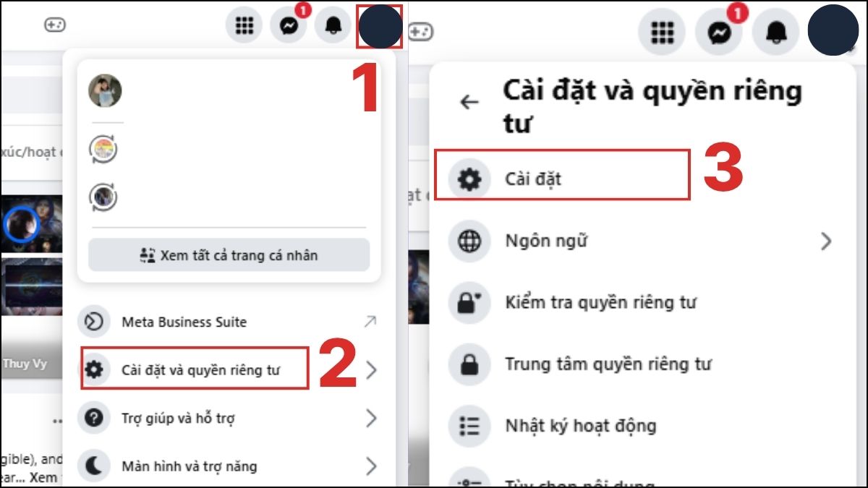Click the notifications bell in left panel
The width and height of the screenshot is (868, 488).
coord(333,26)
